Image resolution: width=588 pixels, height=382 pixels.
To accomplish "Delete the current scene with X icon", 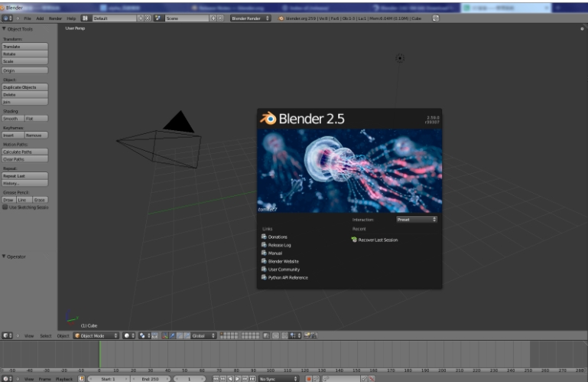I will coord(220,18).
